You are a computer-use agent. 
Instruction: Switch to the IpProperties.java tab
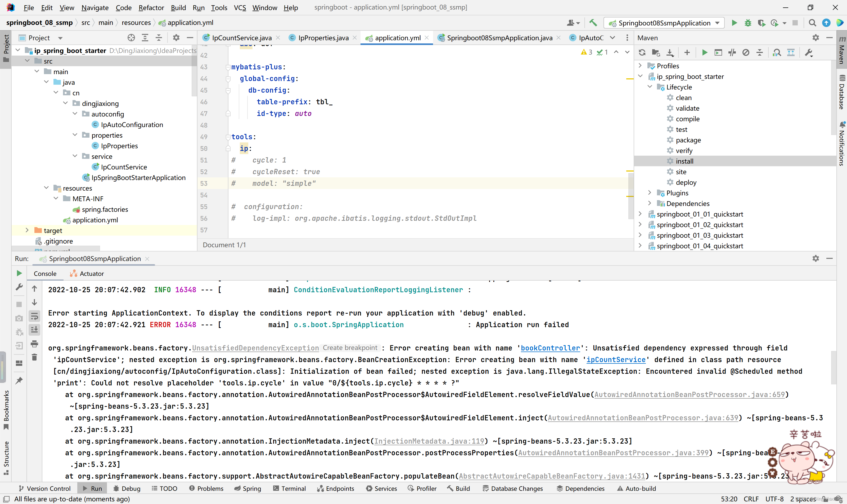pyautogui.click(x=323, y=38)
